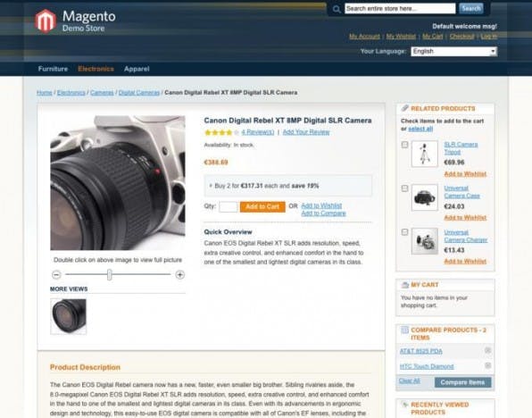Screen dimensions: 532x418
Task: Go to Home breadcrumb
Action: pyautogui.click(x=45, y=93)
